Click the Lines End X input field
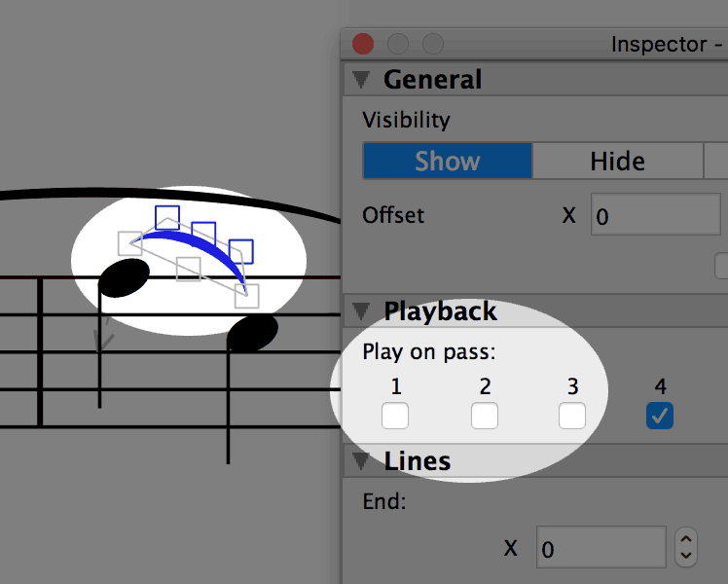This screenshot has height=584, width=728. [x=601, y=547]
